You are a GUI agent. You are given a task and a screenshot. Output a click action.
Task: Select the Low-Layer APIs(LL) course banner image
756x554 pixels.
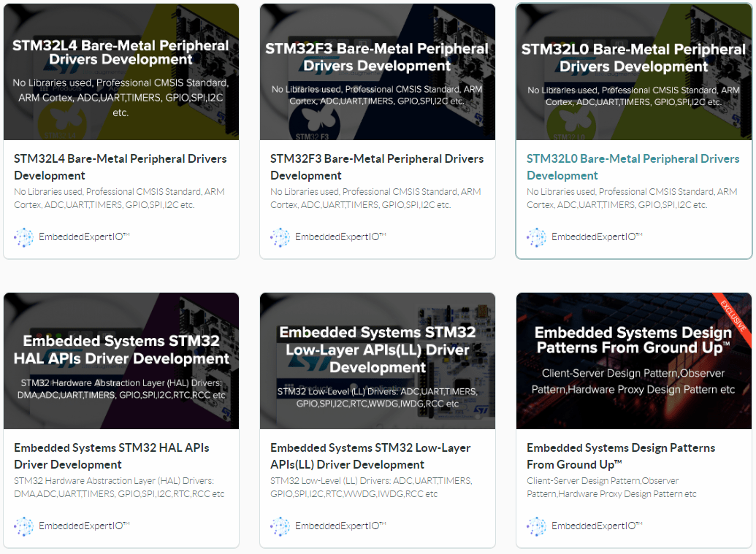378,361
